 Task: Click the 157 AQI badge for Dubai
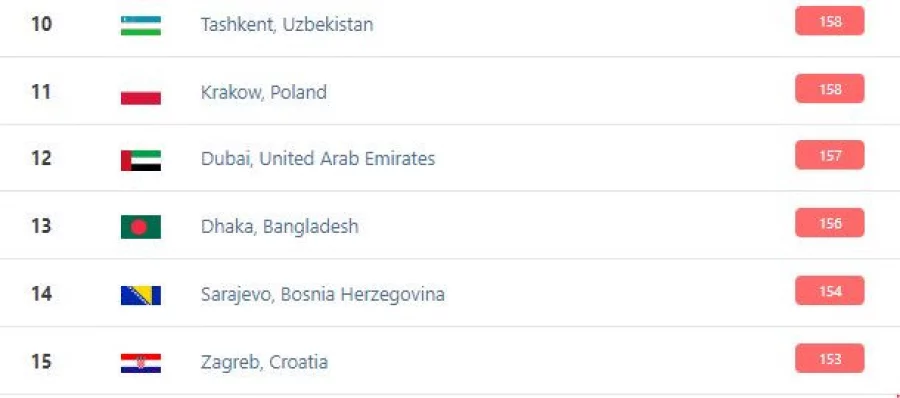[829, 156]
